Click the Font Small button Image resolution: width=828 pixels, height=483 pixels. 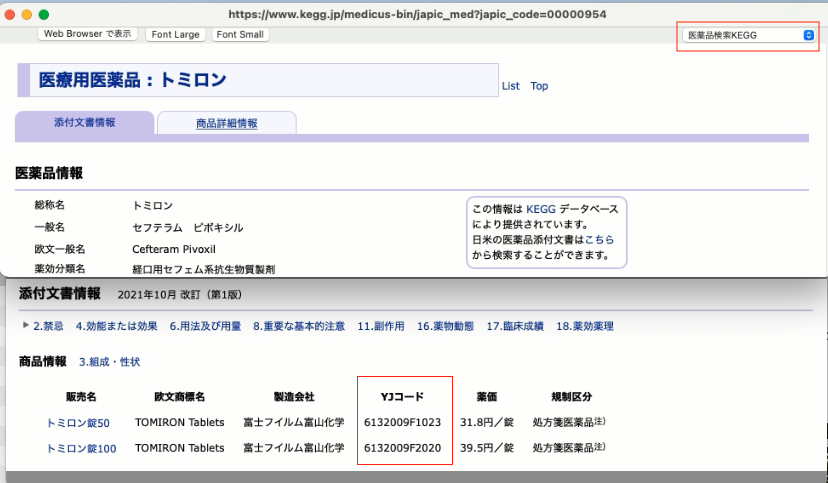[x=240, y=35]
